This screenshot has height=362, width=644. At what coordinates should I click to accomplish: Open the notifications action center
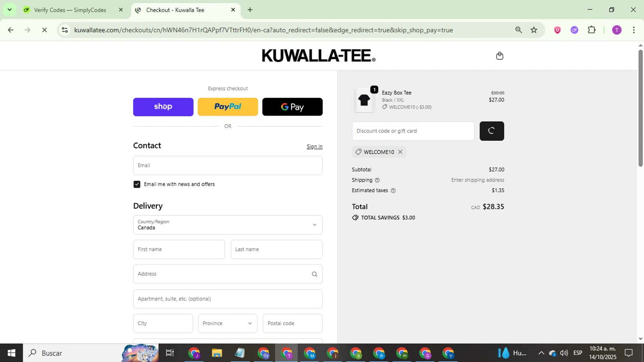[x=629, y=353]
